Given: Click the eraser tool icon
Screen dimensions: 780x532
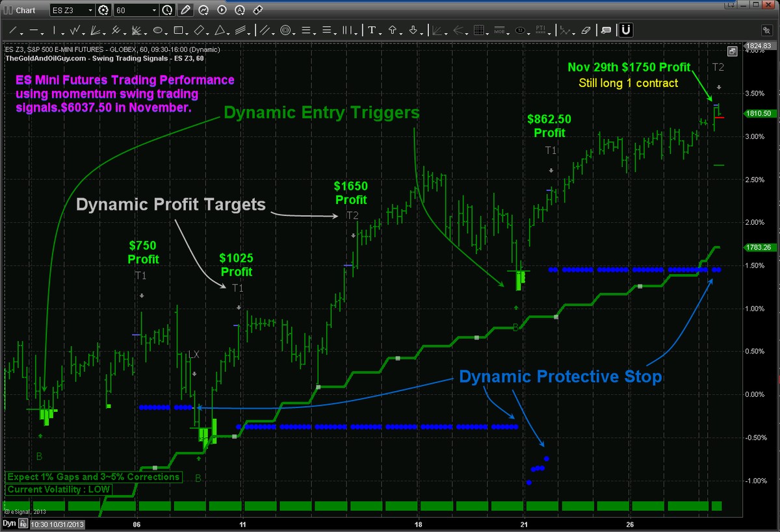Looking at the screenshot, I should tap(586, 30).
